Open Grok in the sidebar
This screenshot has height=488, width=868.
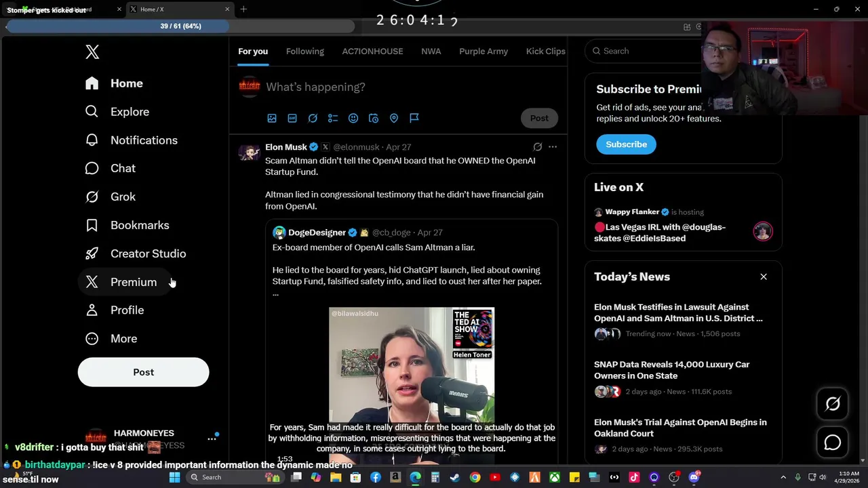[x=110, y=197]
